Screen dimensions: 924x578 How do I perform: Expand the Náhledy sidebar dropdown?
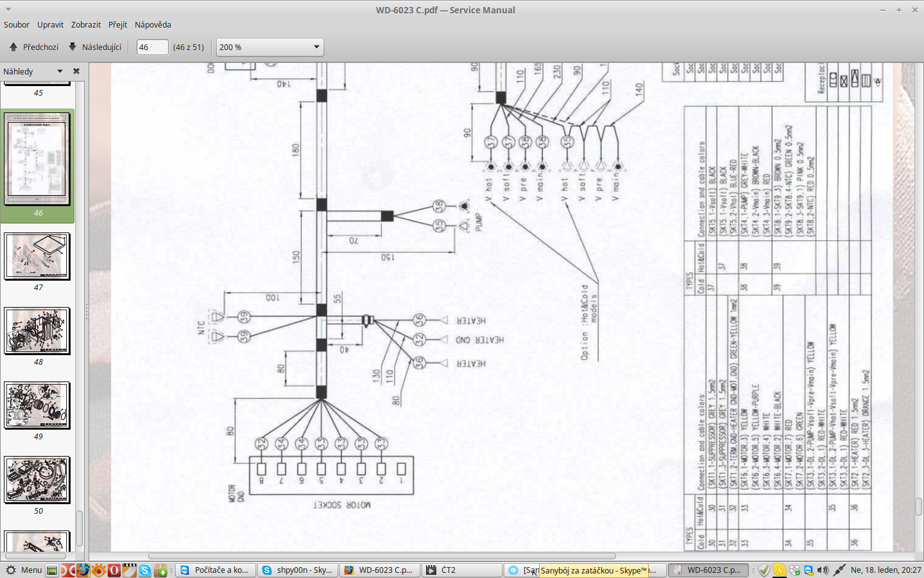pyautogui.click(x=60, y=71)
